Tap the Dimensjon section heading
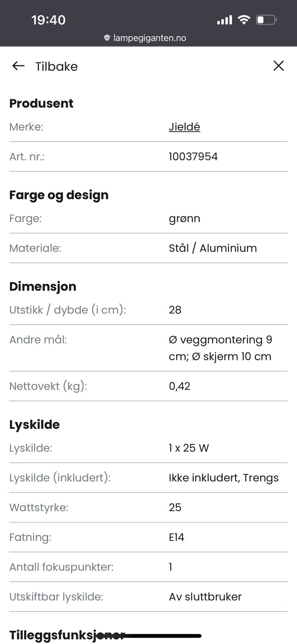Viewport: 297px width, 644px height. [43, 287]
